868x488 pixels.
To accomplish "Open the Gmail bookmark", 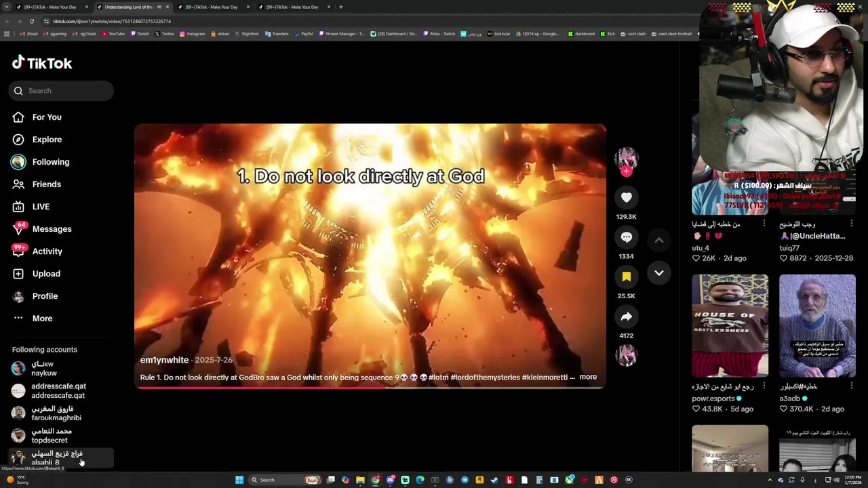I will 28,34.
